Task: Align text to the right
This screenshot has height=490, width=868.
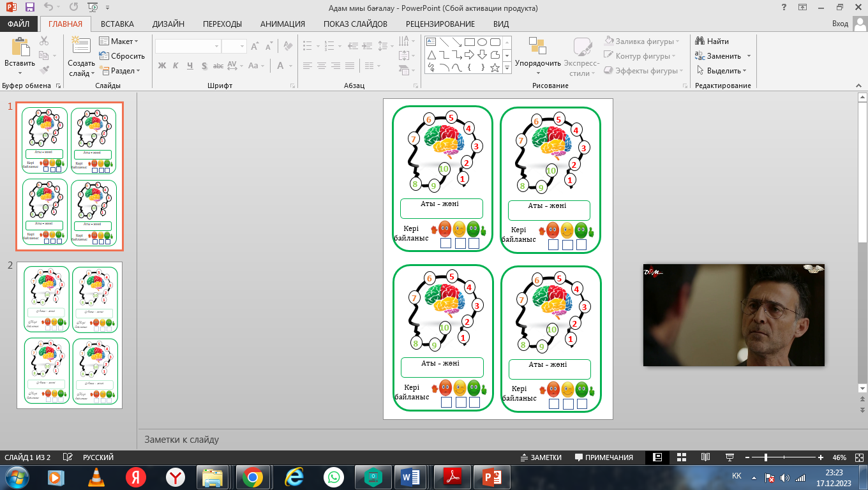Action: point(336,66)
